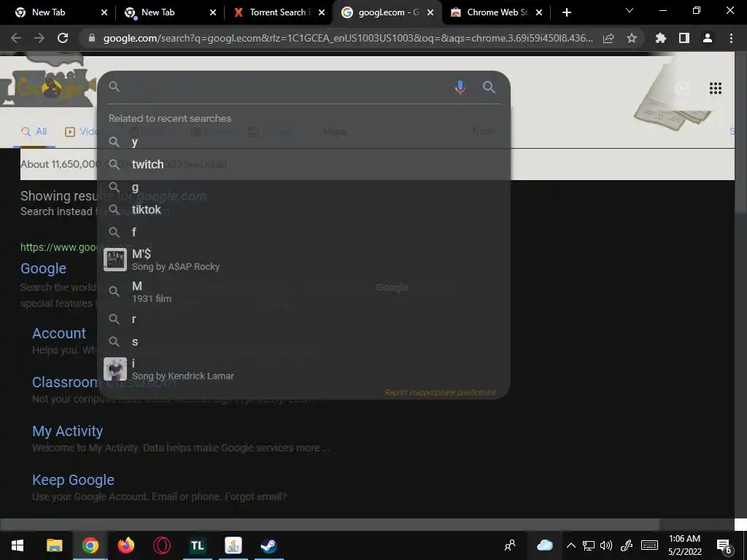This screenshot has width=747, height=560.
Task: Select the All results tab
Action: coord(34,131)
